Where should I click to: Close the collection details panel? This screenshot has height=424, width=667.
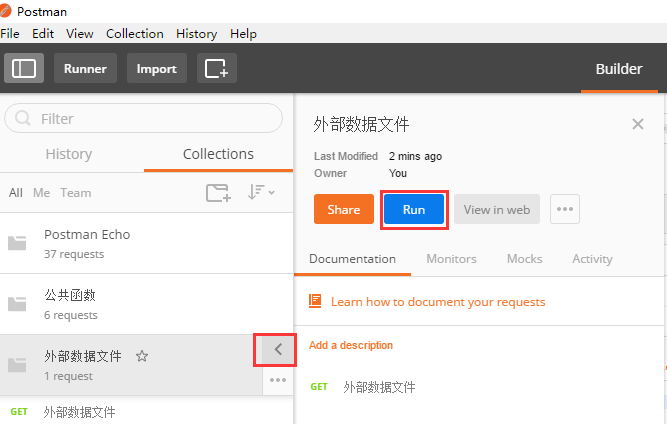click(x=638, y=124)
